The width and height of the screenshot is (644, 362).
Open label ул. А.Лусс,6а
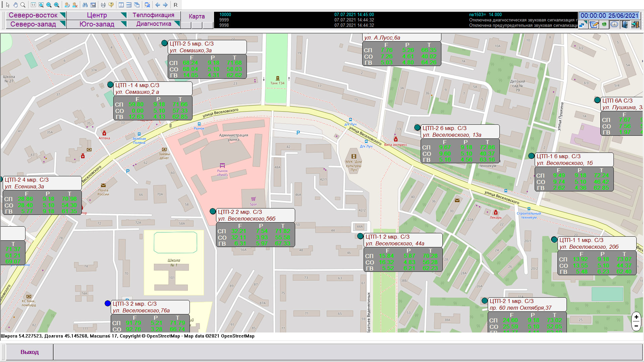click(382, 38)
